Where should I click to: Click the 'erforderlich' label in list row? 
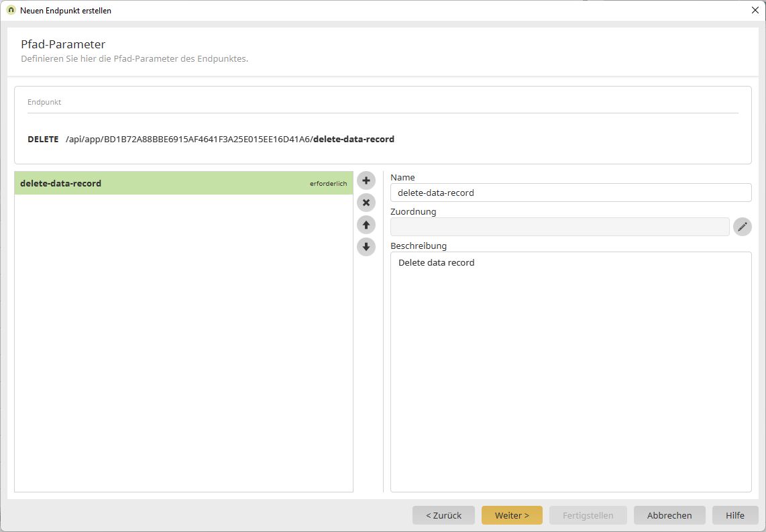pos(328,184)
